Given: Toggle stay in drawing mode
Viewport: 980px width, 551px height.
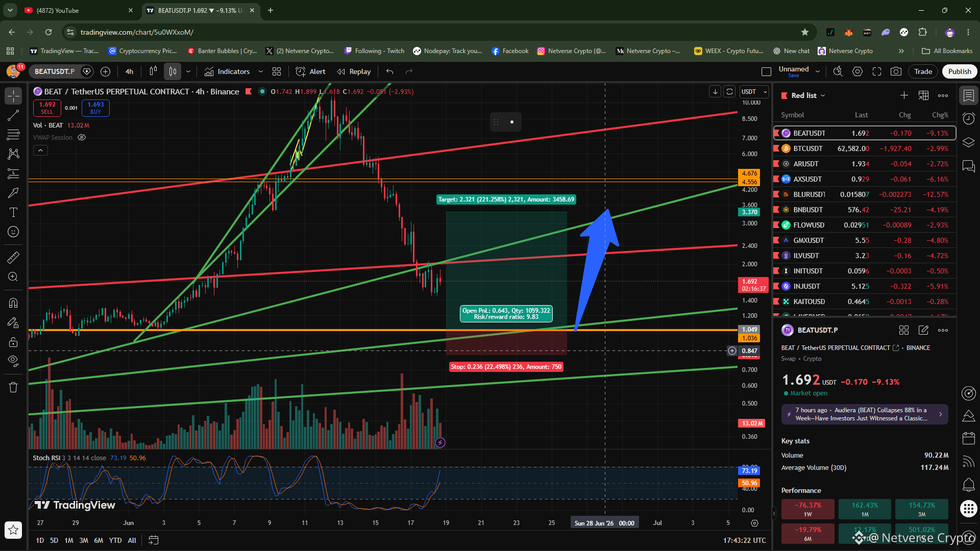Looking at the screenshot, I should [x=13, y=322].
